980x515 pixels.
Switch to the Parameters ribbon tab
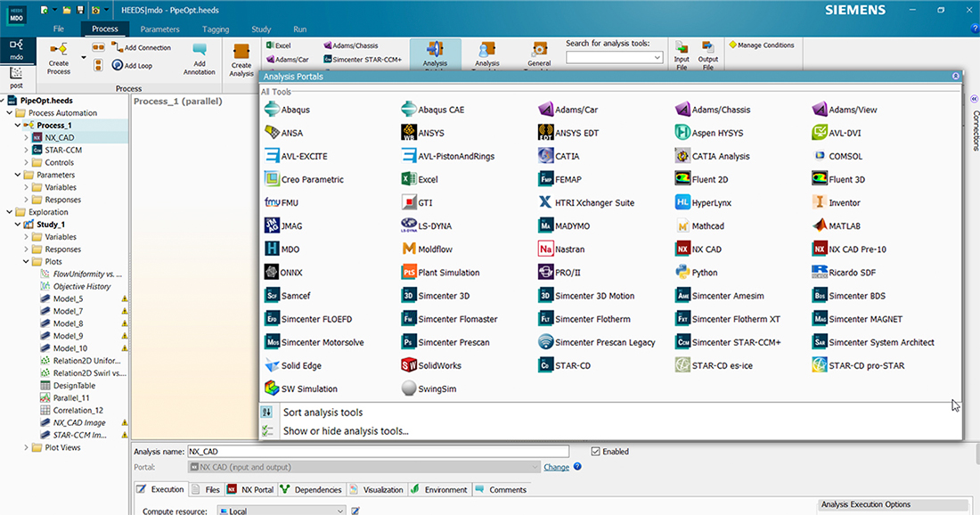159,29
